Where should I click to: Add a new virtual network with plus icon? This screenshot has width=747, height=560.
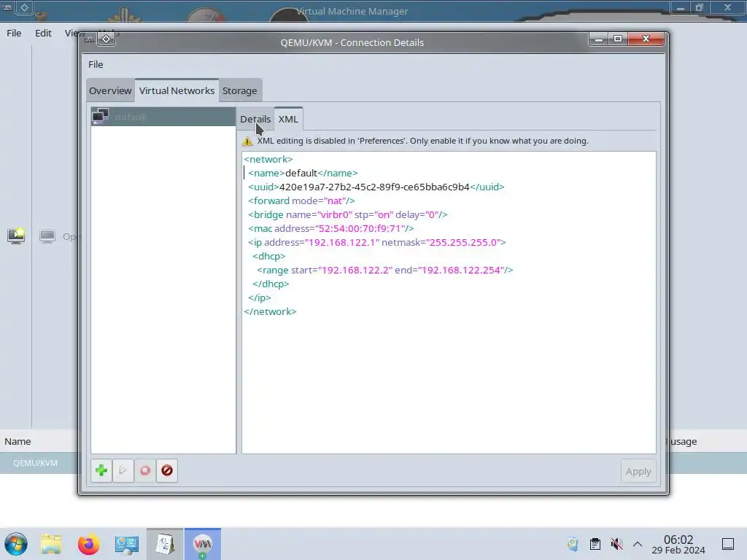coord(101,471)
